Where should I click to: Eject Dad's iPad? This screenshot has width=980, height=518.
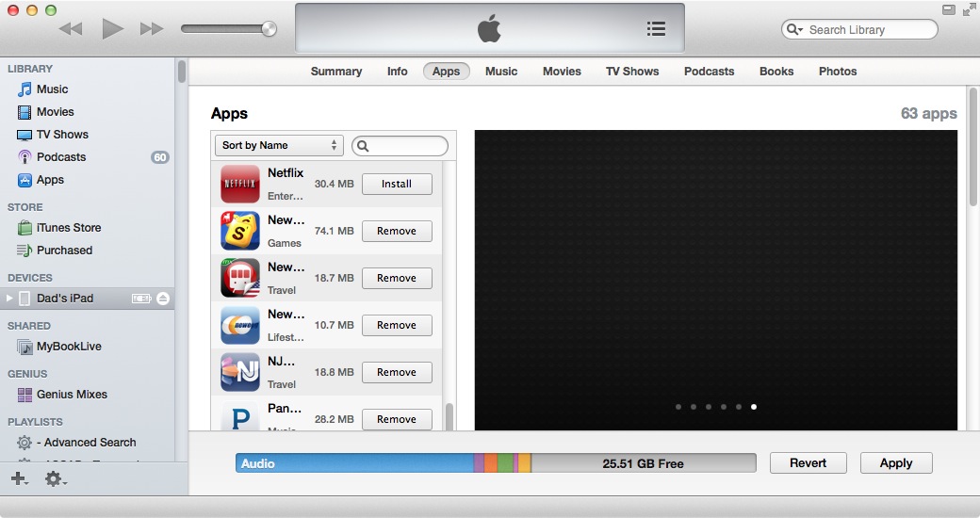point(163,299)
